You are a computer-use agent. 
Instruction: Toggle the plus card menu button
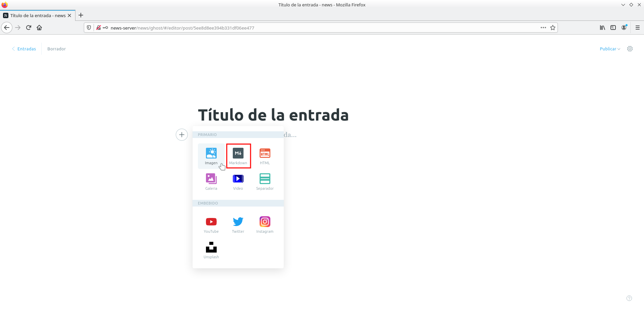coord(182,135)
